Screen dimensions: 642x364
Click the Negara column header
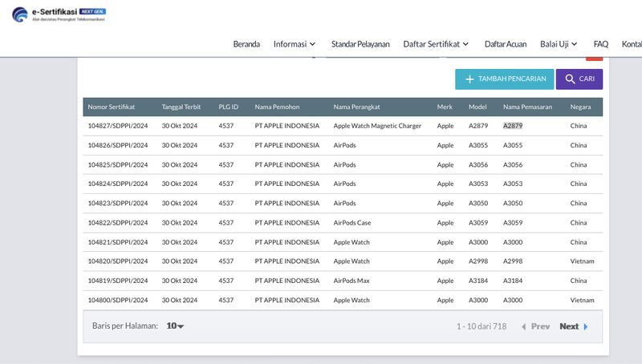580,107
